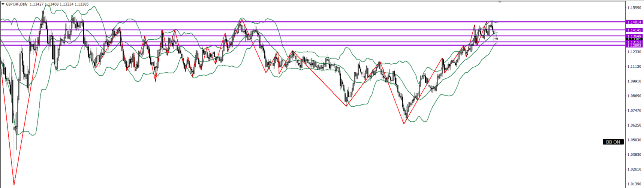
Task: Click the close price 1.13385 in header
Action: (x=81, y=4)
